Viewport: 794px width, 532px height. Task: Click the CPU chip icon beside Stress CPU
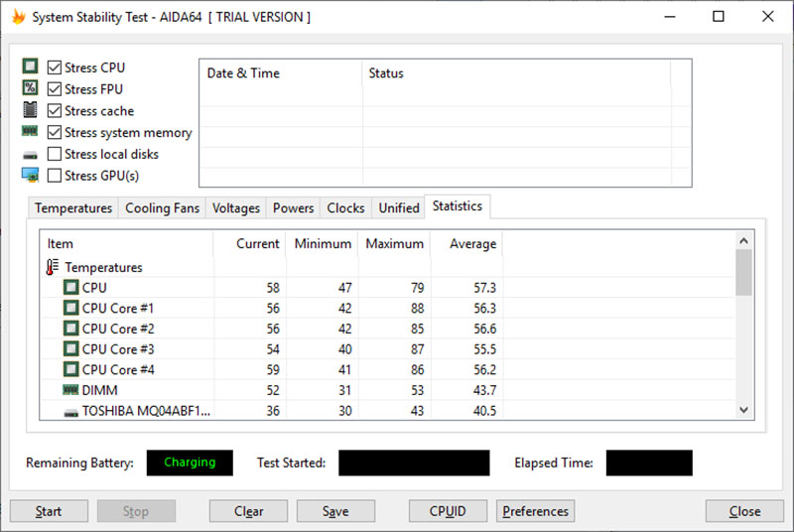(30, 66)
